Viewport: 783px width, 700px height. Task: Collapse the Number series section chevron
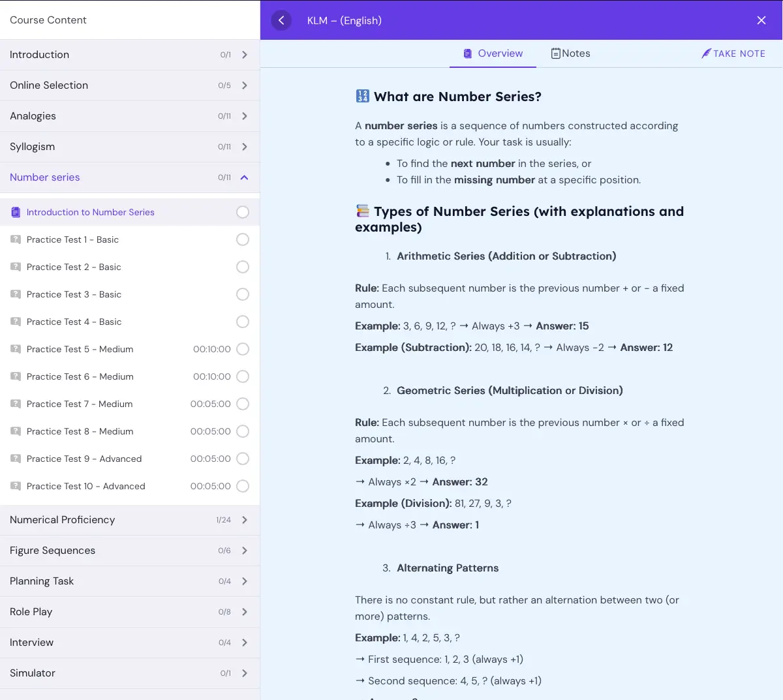(x=245, y=177)
